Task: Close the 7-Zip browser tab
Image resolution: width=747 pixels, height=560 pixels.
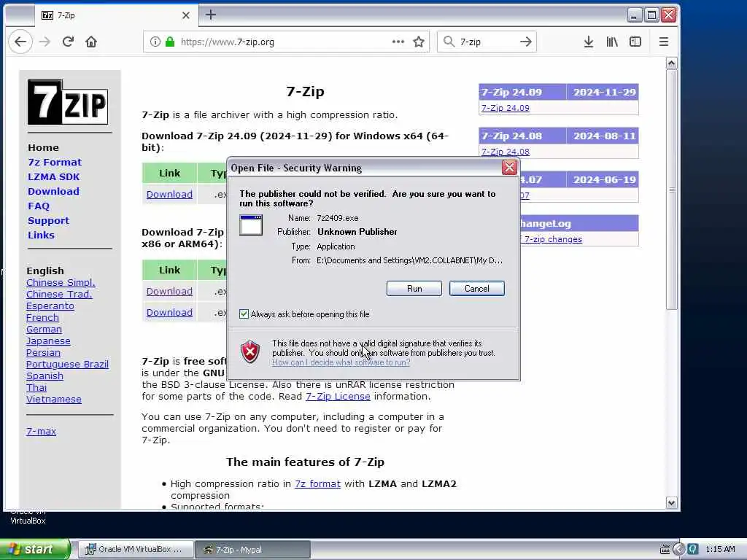Action: click(x=186, y=15)
